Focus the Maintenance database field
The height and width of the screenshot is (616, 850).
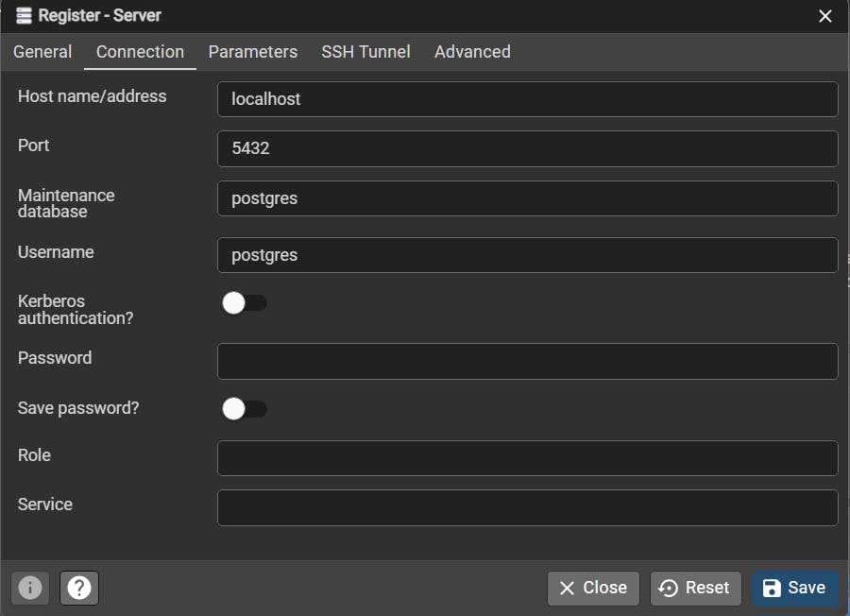point(527,198)
